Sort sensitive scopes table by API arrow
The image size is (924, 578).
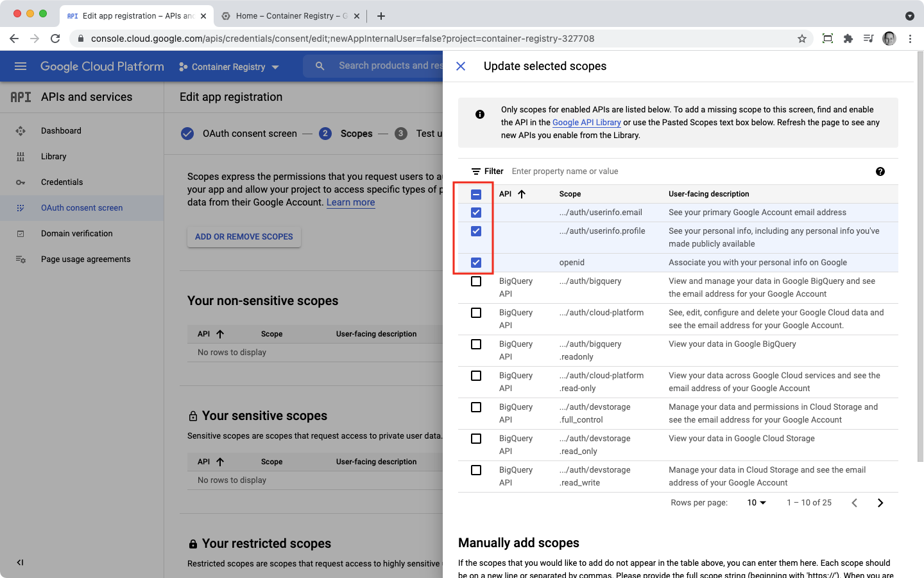(220, 462)
